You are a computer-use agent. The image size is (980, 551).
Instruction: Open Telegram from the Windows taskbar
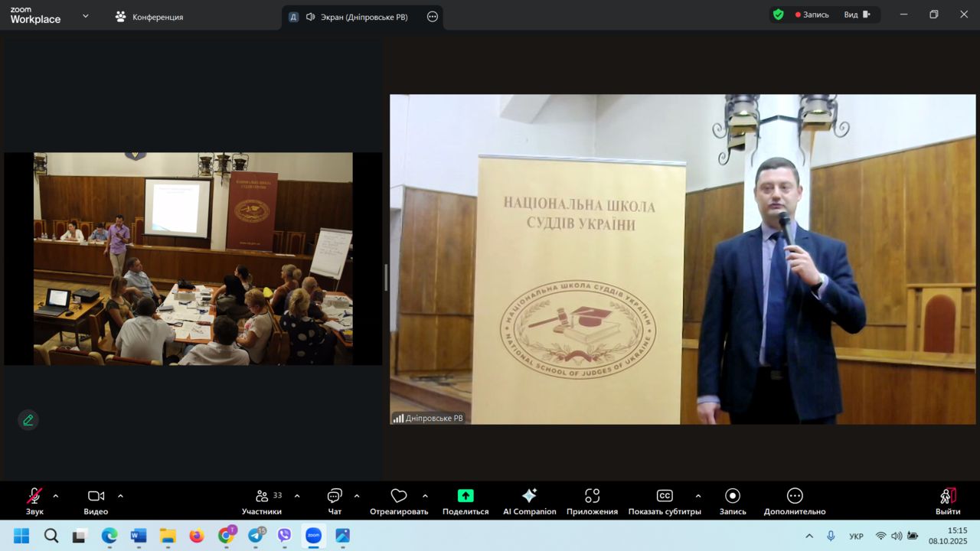coord(256,536)
